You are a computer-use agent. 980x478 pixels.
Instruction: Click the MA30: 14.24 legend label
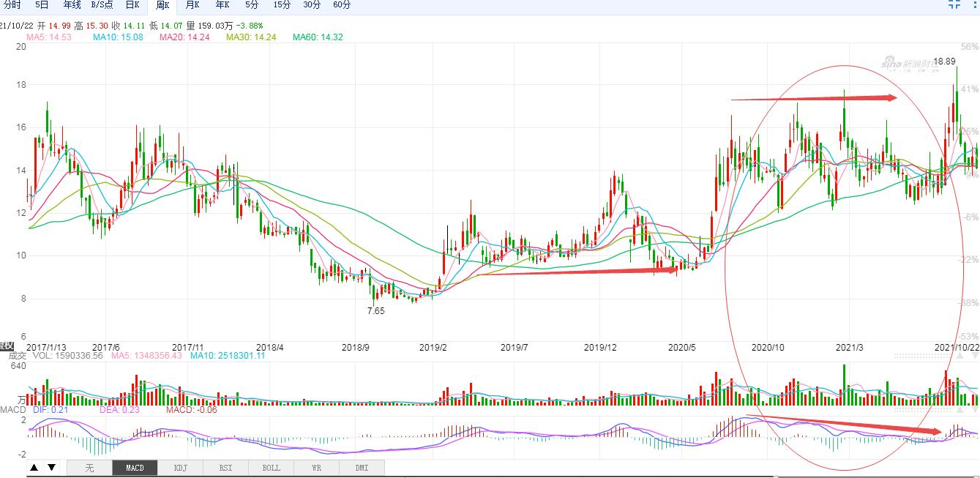pos(251,37)
